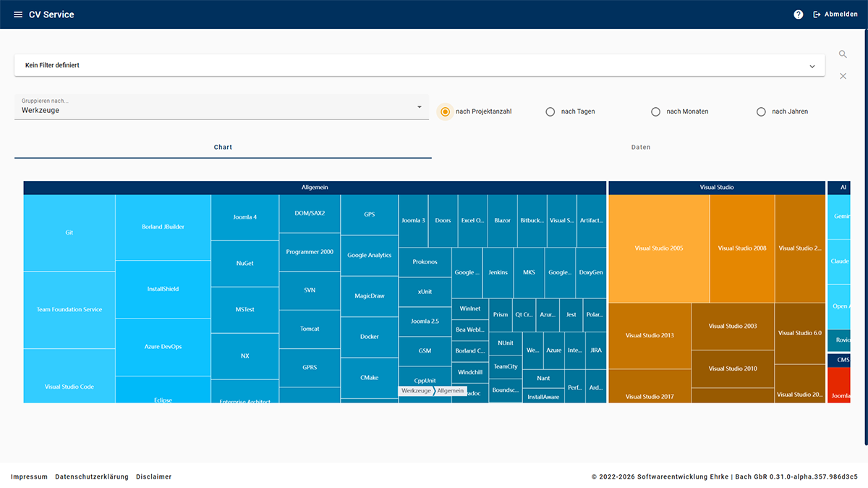Click the Borland JBuilder tile
Image resolution: width=868 pixels, height=488 pixels.
(163, 227)
